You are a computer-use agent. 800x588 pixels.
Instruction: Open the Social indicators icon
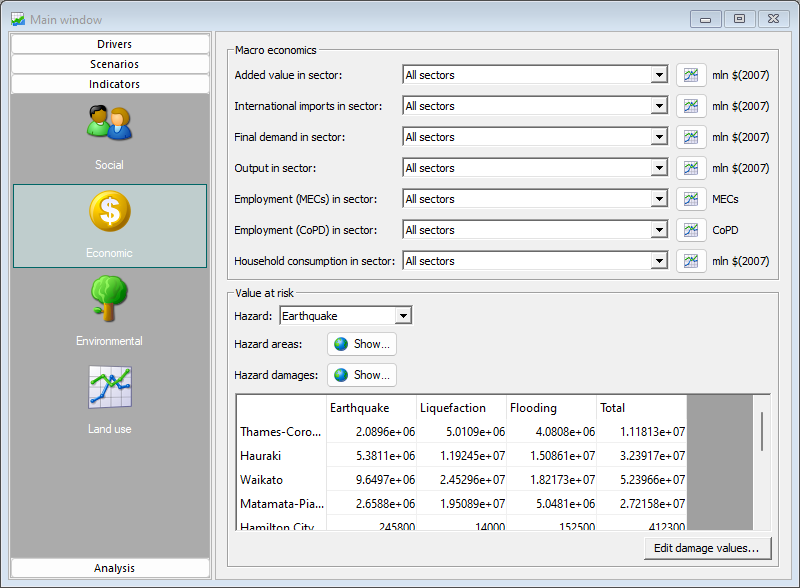pyautogui.click(x=109, y=123)
